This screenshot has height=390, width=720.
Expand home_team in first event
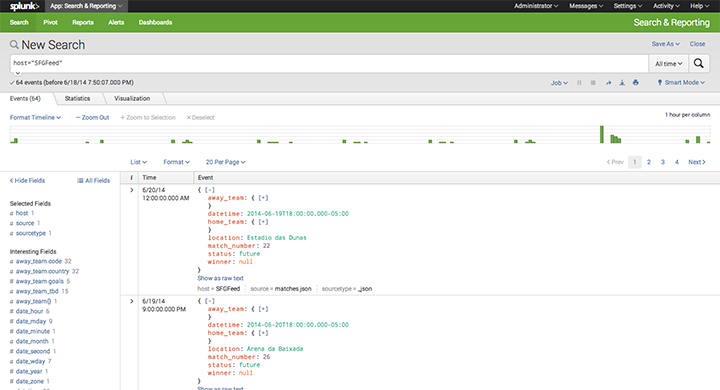263,222
